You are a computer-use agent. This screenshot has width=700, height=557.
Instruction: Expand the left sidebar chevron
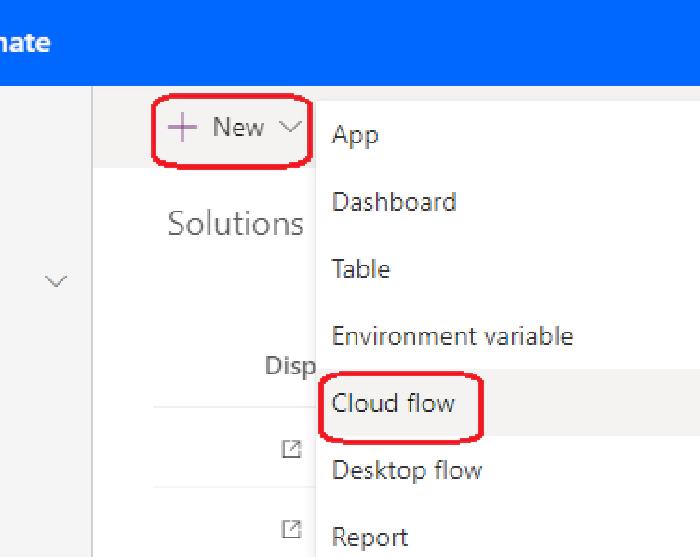56,281
